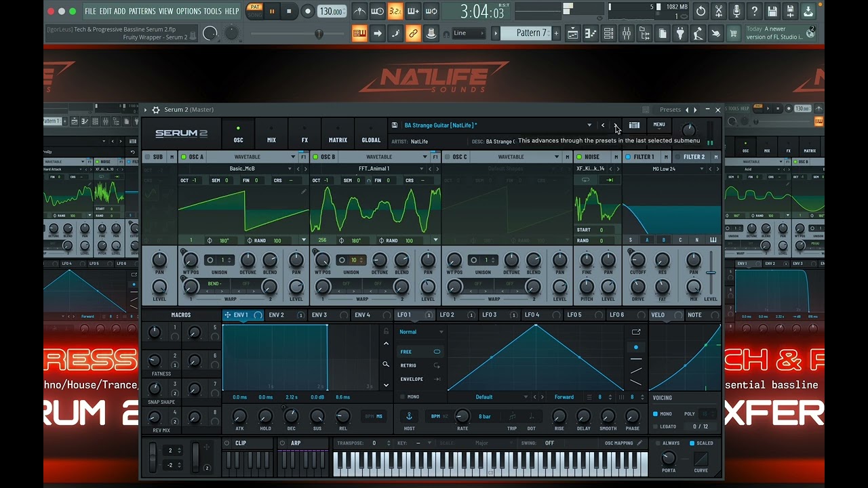This screenshot has height=488, width=868.
Task: Switch to Serum MATRIX tab
Action: coord(338,134)
